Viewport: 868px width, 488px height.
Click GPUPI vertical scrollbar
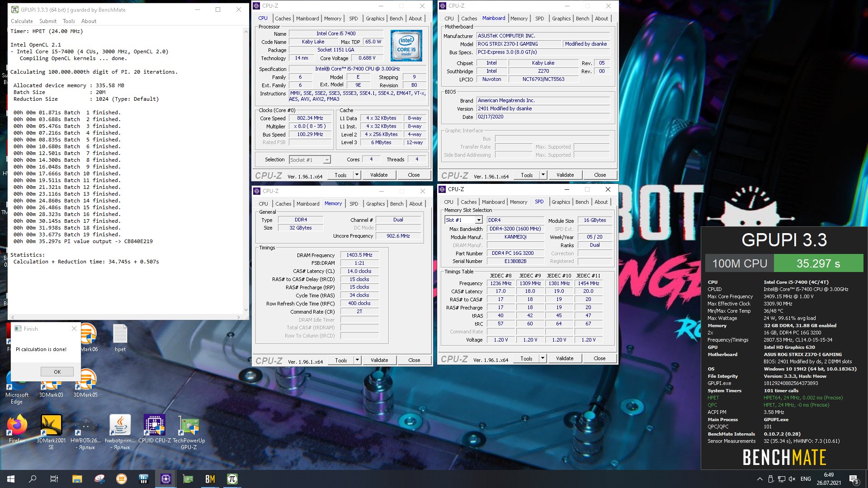tap(246, 170)
